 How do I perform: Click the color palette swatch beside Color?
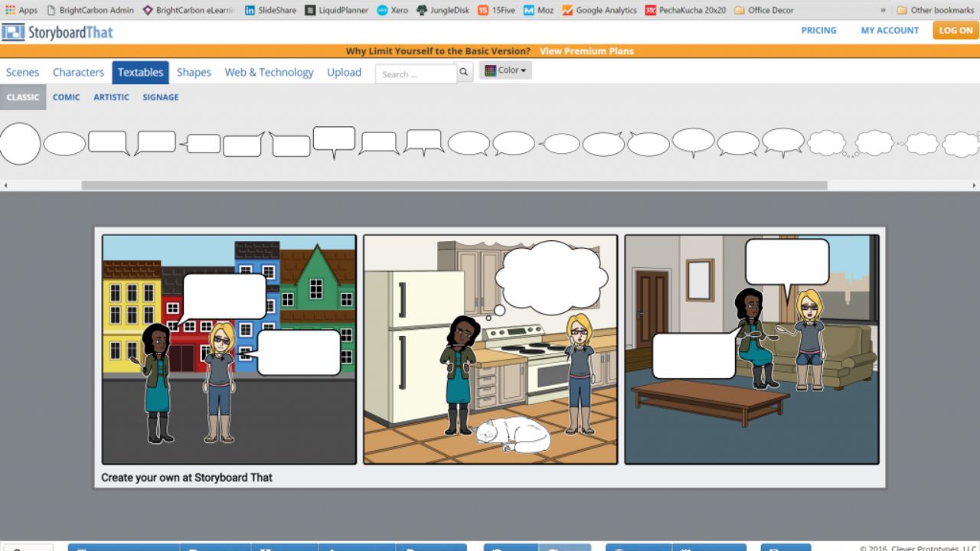tap(490, 70)
